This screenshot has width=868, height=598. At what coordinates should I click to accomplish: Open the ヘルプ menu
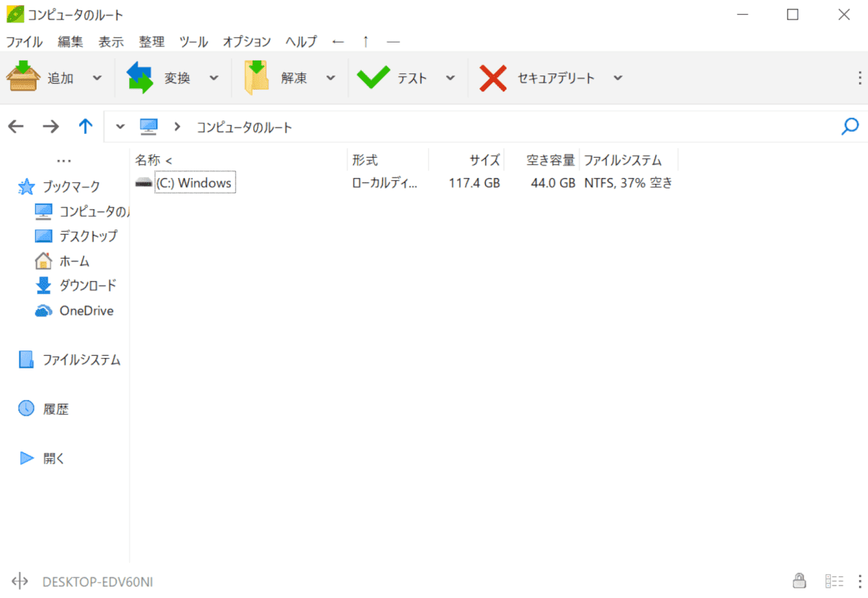[x=301, y=42]
